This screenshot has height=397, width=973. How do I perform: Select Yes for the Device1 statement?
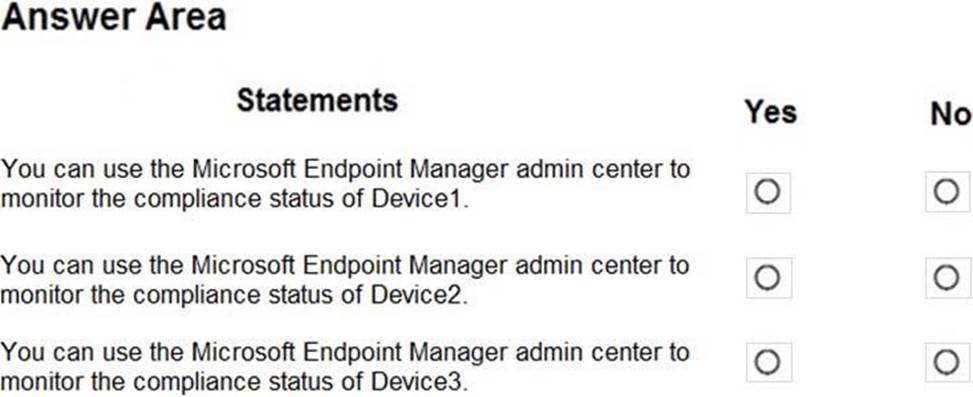click(x=768, y=192)
